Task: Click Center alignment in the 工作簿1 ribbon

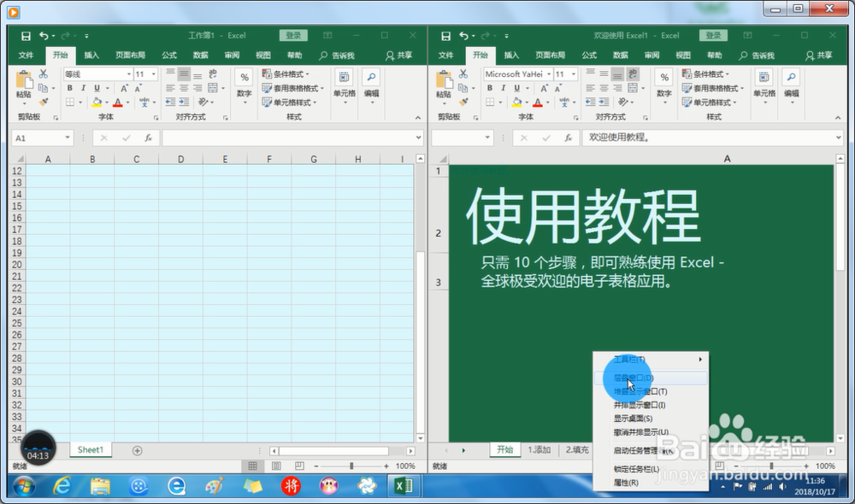Action: click(184, 88)
